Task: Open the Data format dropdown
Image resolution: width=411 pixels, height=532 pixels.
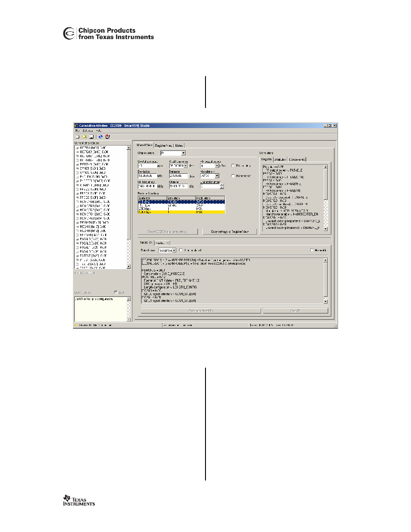Action: coord(174,250)
